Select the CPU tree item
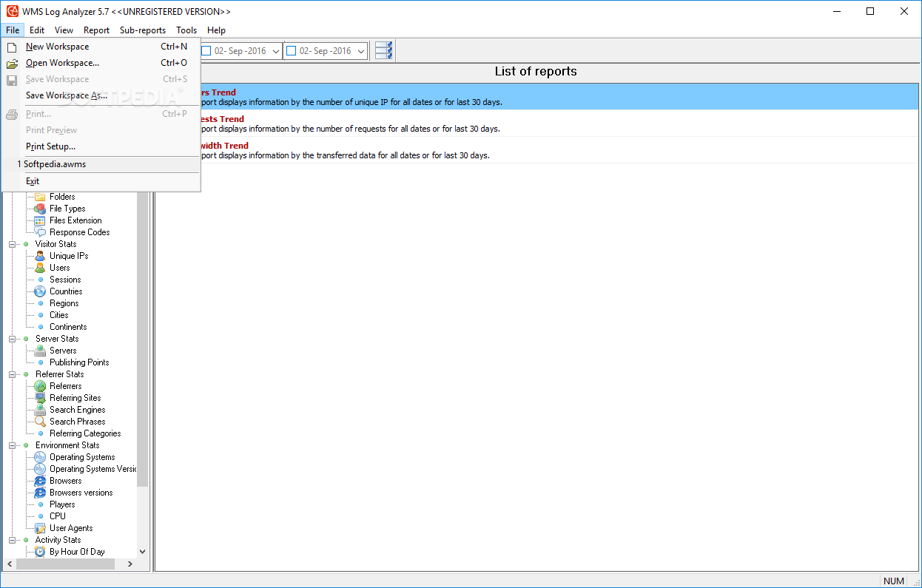This screenshot has width=922, height=588. click(57, 516)
